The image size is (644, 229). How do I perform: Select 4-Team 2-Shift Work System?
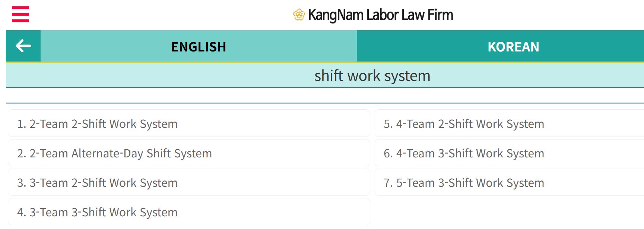(464, 124)
